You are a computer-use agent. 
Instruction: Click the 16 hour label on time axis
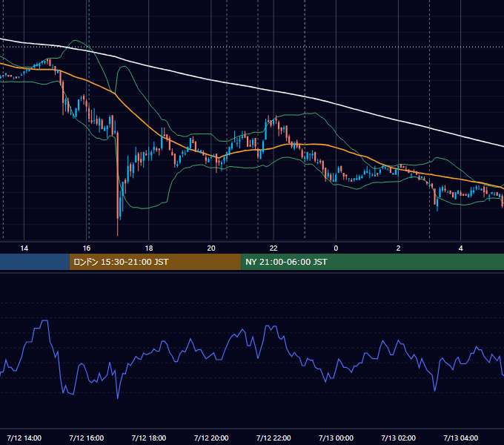pos(87,248)
